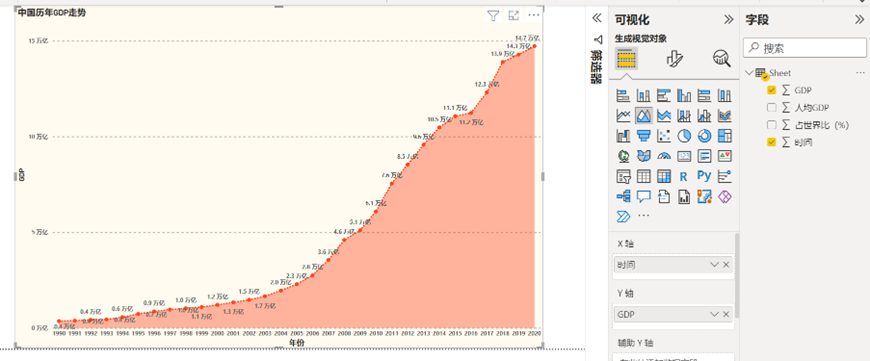Check the 人均GDP field checkbox
Screen dimensions: 870x361
[x=771, y=107]
